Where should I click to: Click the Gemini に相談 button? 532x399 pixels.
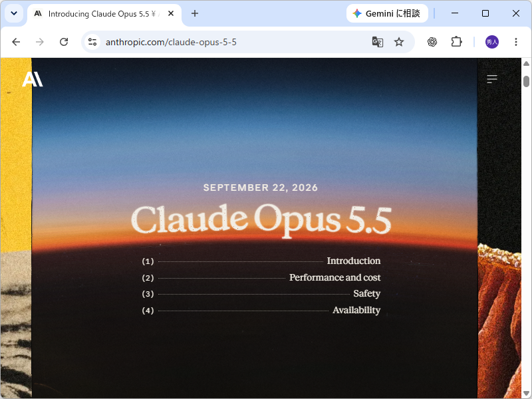(387, 13)
